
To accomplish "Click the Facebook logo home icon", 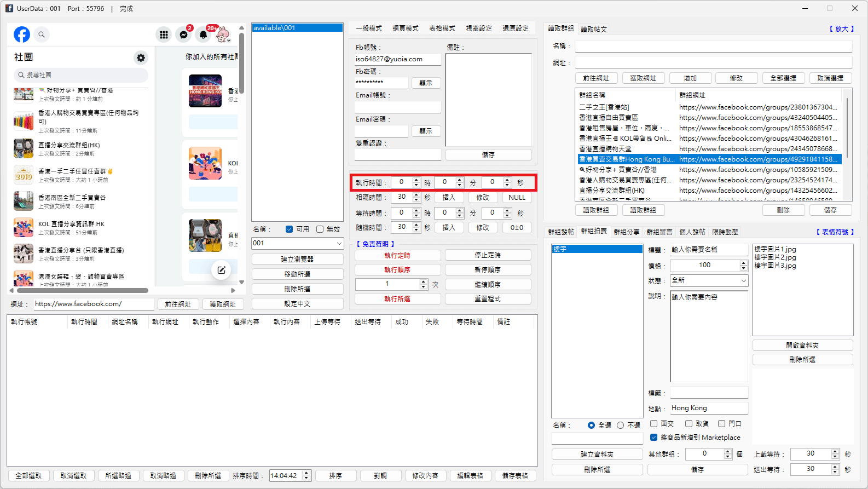I will tap(22, 34).
